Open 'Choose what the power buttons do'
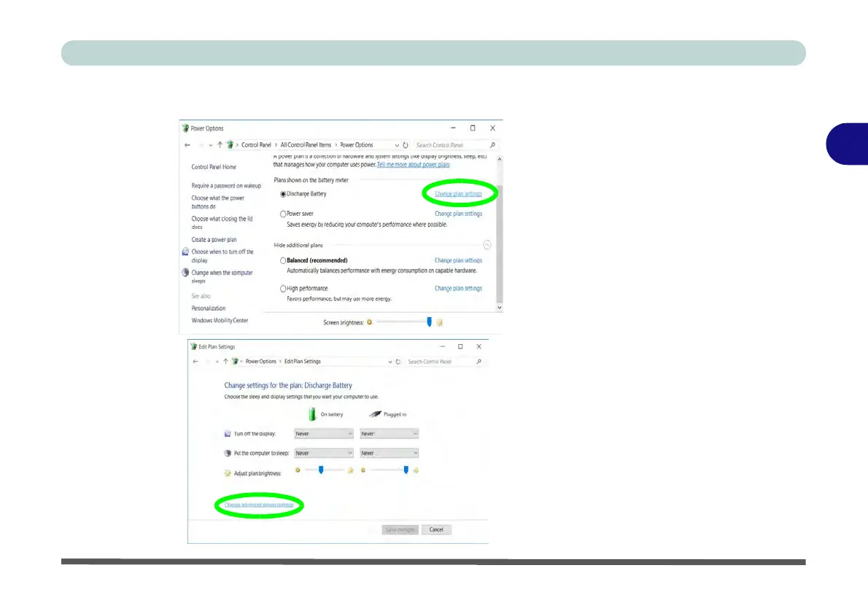The image size is (868, 611). click(x=218, y=203)
